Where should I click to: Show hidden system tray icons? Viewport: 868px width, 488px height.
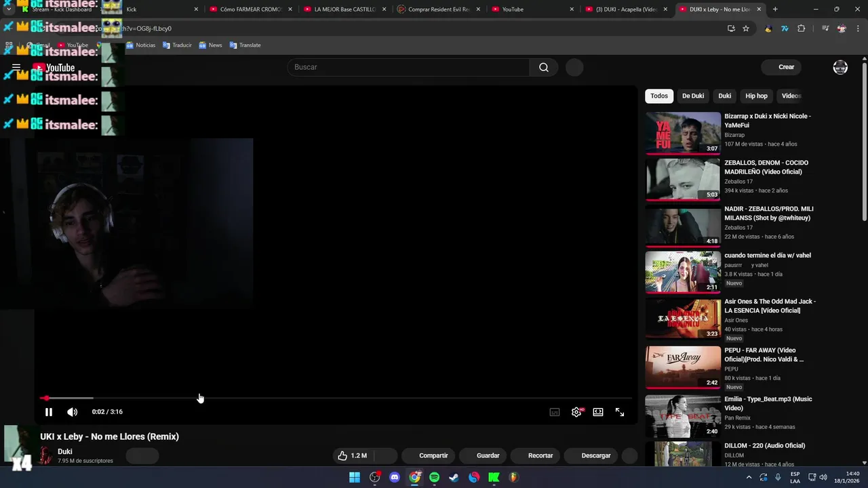(x=749, y=477)
